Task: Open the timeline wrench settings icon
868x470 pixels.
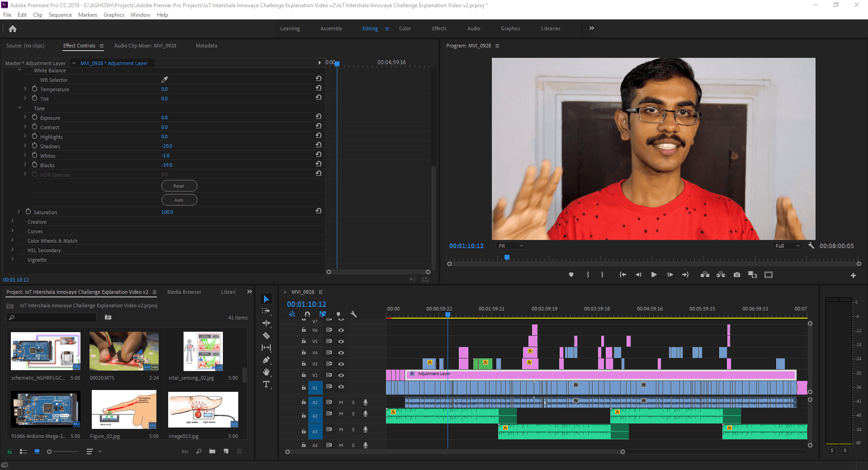Action: 354,315
